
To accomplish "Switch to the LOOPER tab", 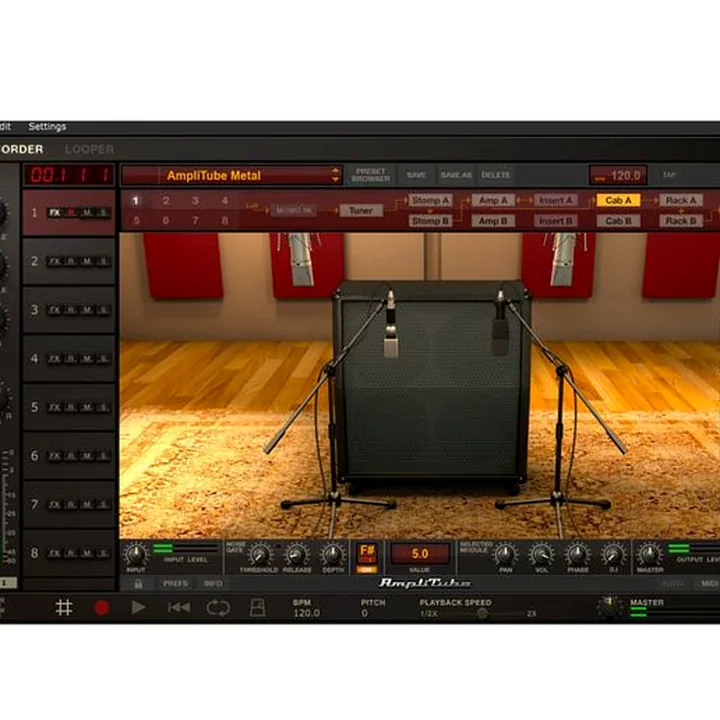I will 90,149.
